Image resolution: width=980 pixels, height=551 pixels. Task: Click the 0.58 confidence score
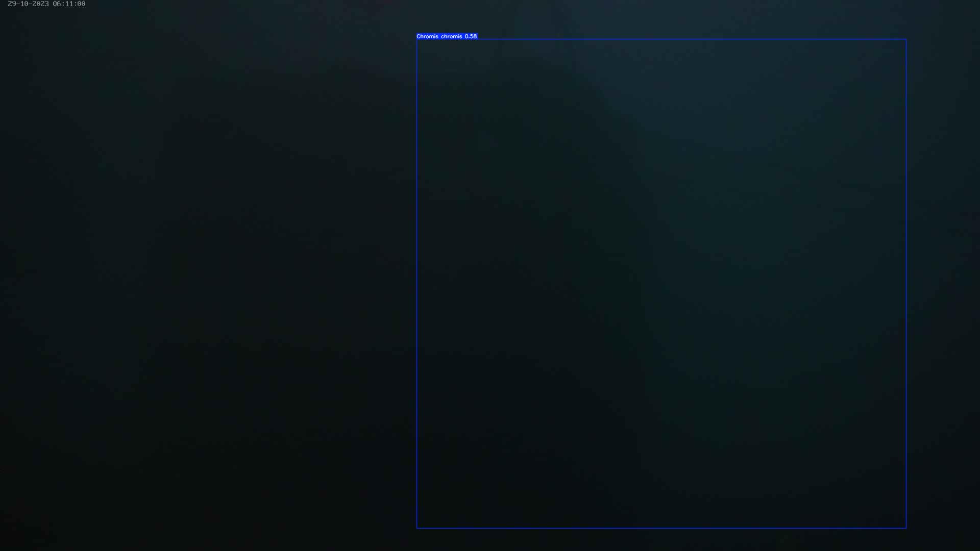(471, 36)
